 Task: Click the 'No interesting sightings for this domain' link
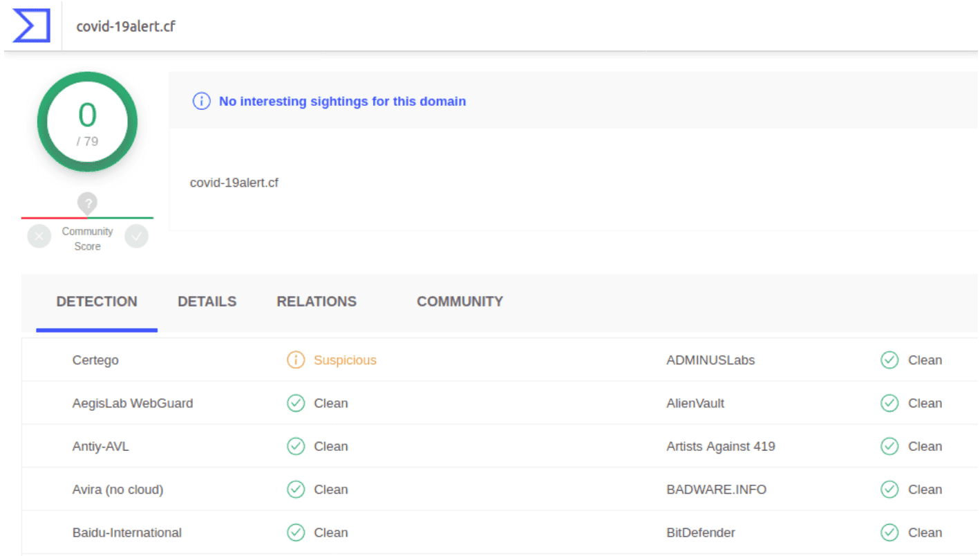click(342, 102)
